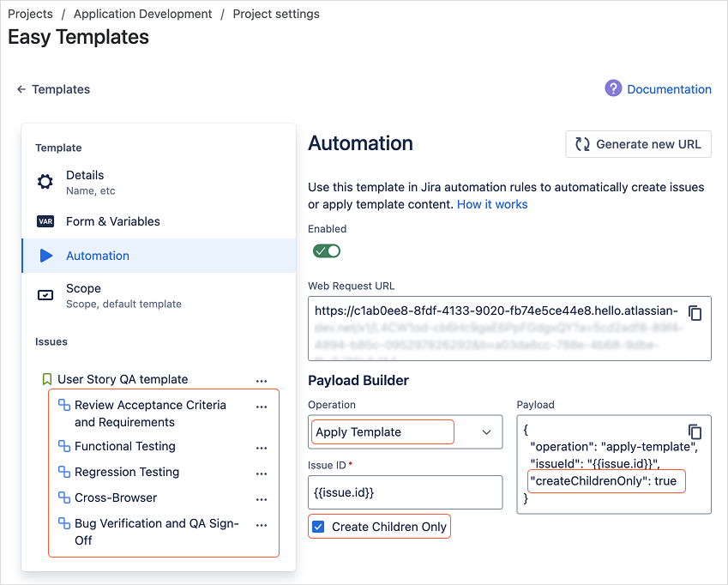The image size is (728, 585).
Task: Open options for Bug Verification and QA Sign-Off
Action: pos(262,524)
